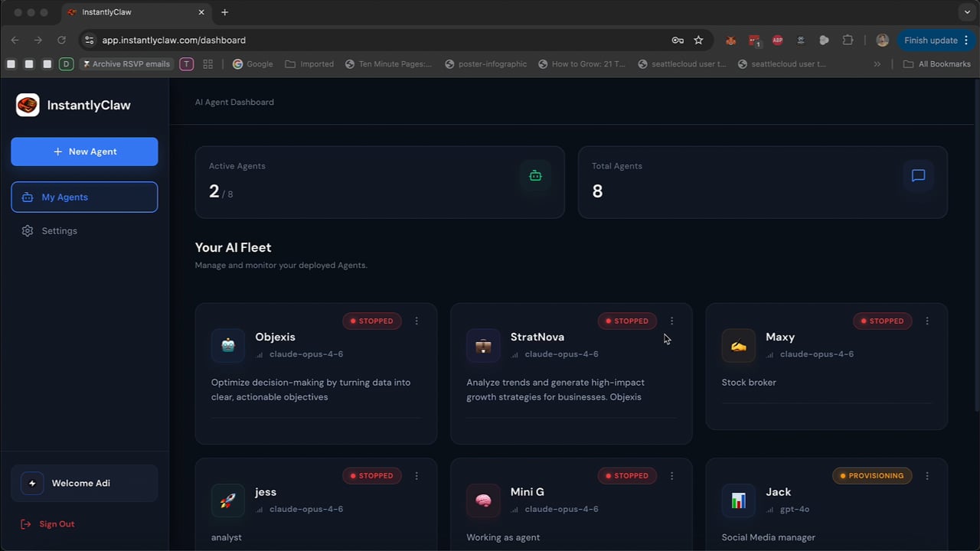Open the browser Extensions puzzle icon
980x551 pixels.
[x=848, y=40]
